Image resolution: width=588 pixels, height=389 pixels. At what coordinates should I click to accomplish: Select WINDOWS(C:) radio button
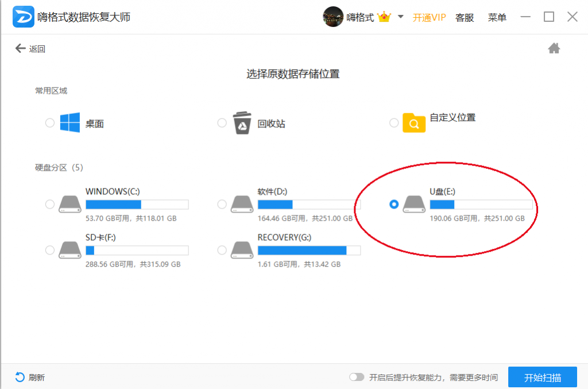(x=49, y=205)
